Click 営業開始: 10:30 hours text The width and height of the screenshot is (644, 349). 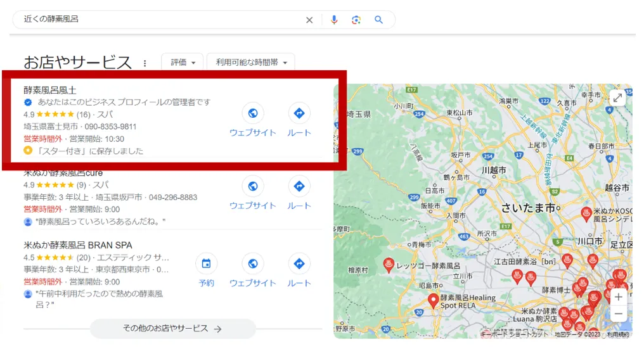[x=97, y=139]
